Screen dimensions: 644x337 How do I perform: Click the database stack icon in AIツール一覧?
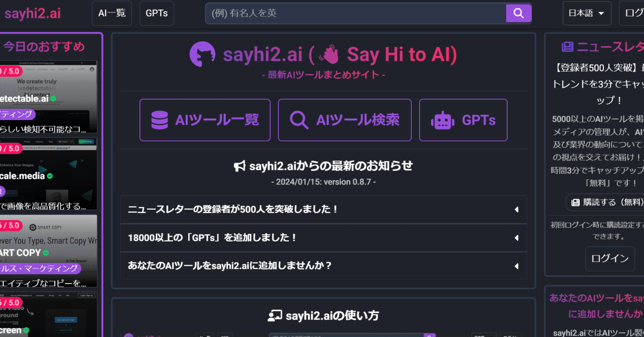coord(159,120)
